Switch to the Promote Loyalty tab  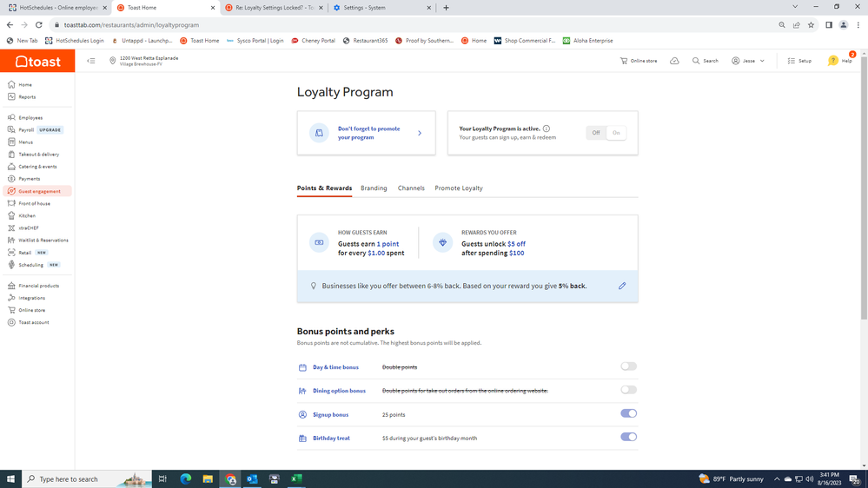click(x=459, y=188)
